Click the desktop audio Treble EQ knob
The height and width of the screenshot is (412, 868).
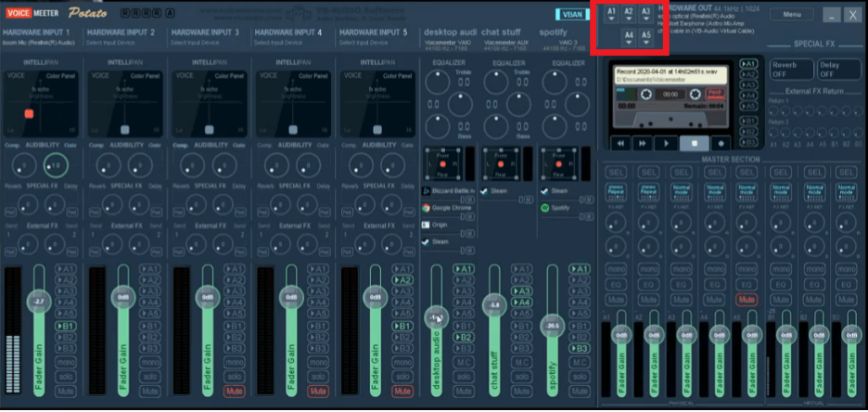click(x=438, y=83)
